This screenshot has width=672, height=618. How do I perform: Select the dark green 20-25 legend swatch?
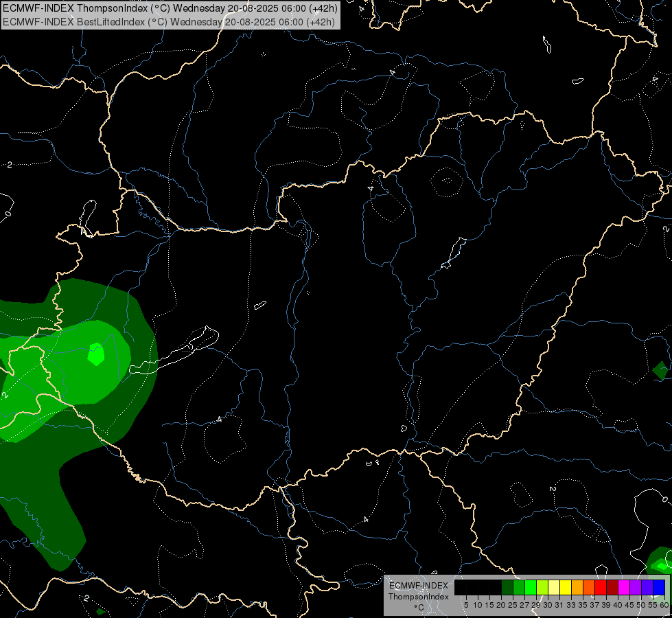coord(507,587)
